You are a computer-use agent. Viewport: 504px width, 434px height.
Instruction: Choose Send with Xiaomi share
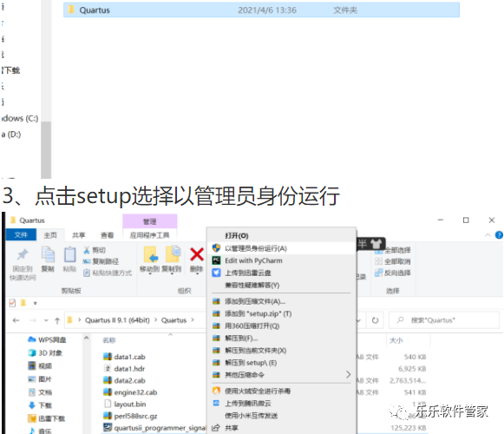(282, 416)
